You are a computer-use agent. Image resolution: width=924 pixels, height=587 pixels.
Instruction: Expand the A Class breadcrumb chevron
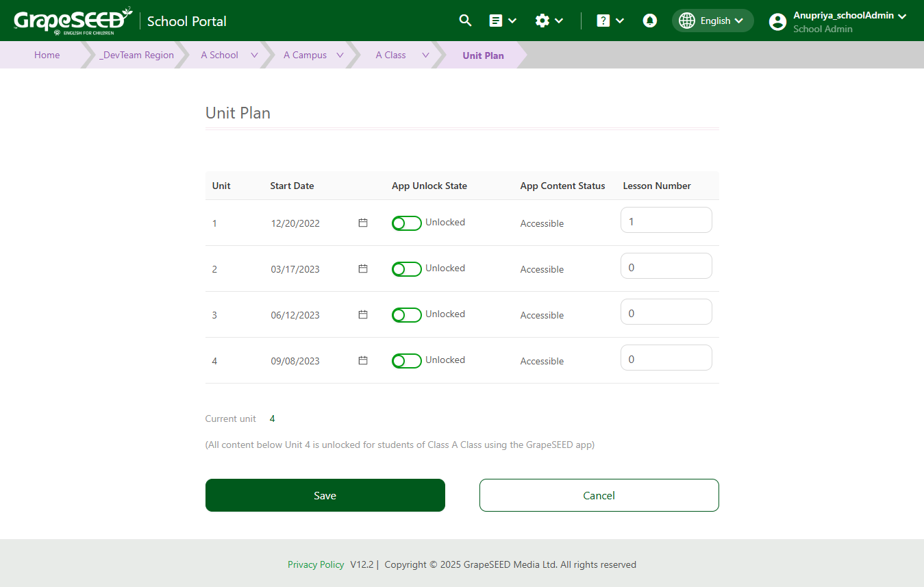(x=425, y=55)
